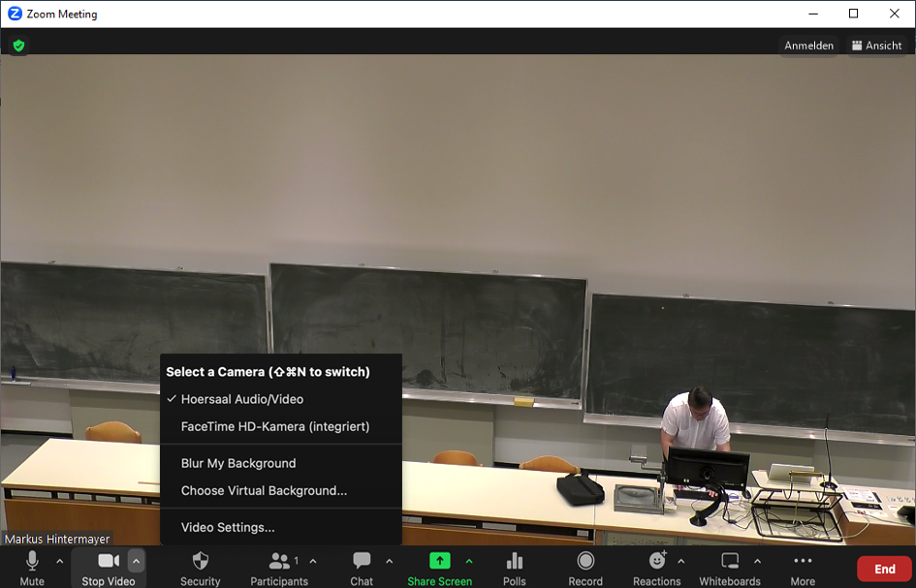The height and width of the screenshot is (588, 916).
Task: Expand the green Share Screen options arrow
Action: point(469,562)
